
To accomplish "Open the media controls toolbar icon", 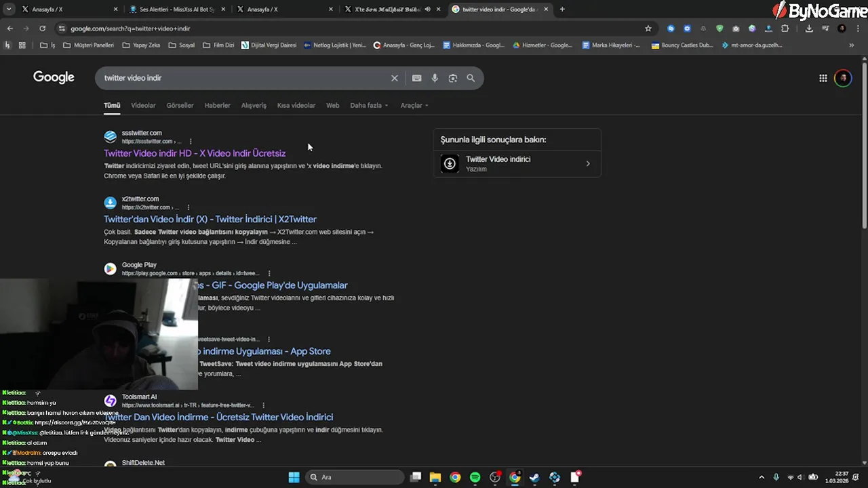I will [x=825, y=28].
